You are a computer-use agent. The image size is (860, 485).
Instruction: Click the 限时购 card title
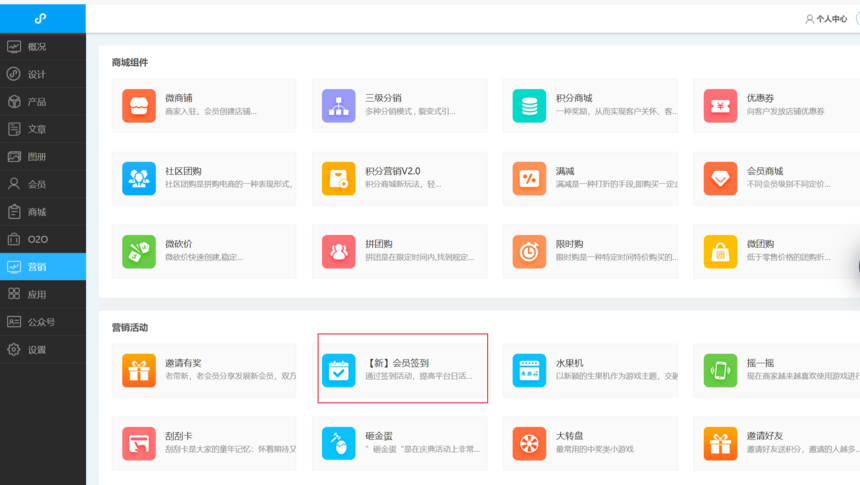(x=569, y=244)
